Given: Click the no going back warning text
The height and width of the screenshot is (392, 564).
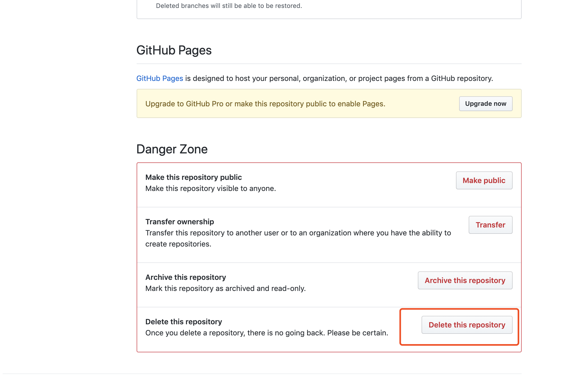Looking at the screenshot, I should click(x=266, y=333).
